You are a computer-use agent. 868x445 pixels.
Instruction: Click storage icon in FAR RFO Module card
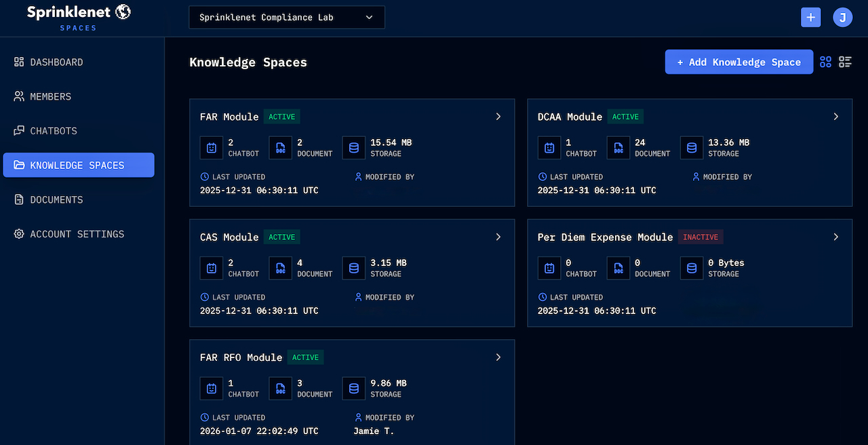pyautogui.click(x=353, y=389)
